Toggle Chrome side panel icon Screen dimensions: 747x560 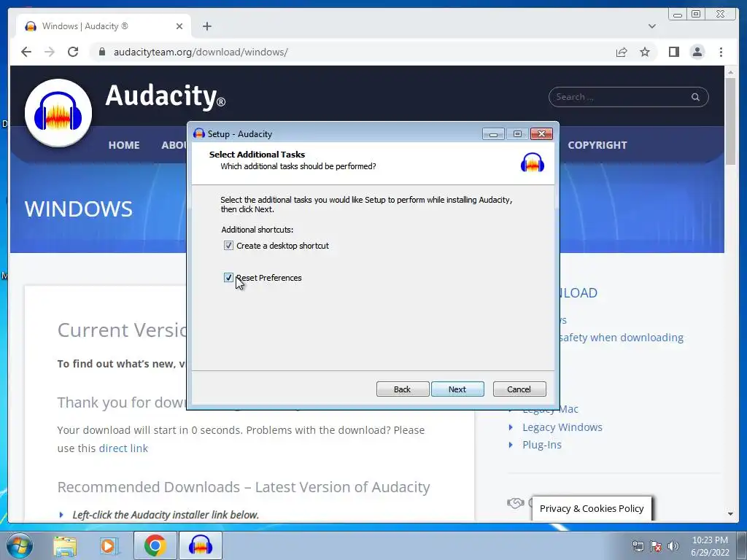(x=673, y=52)
